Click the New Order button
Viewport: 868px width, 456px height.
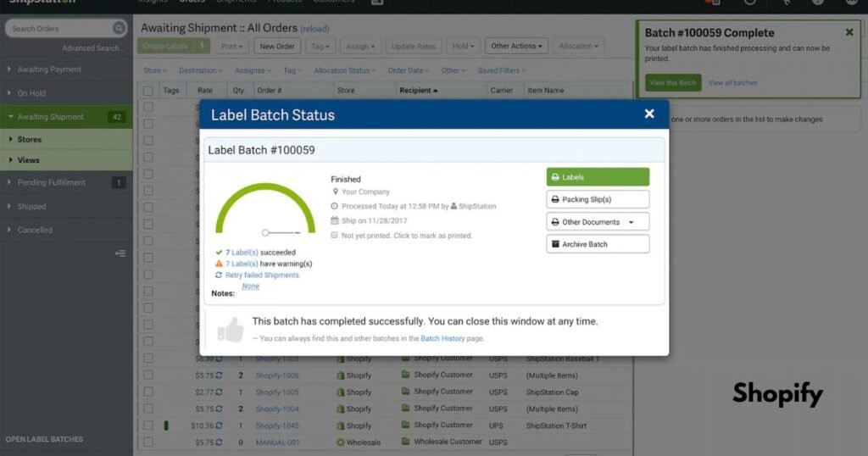277,46
